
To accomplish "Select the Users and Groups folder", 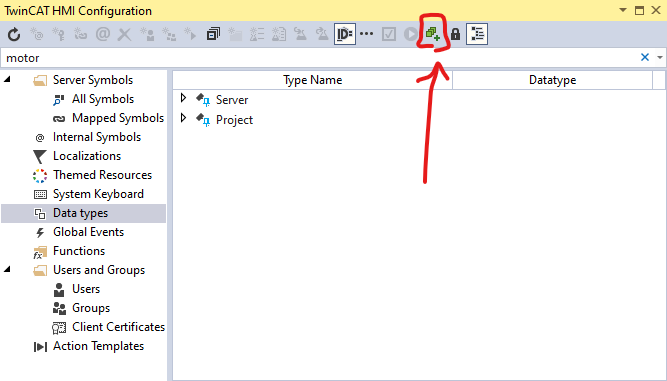I will (x=99, y=270).
